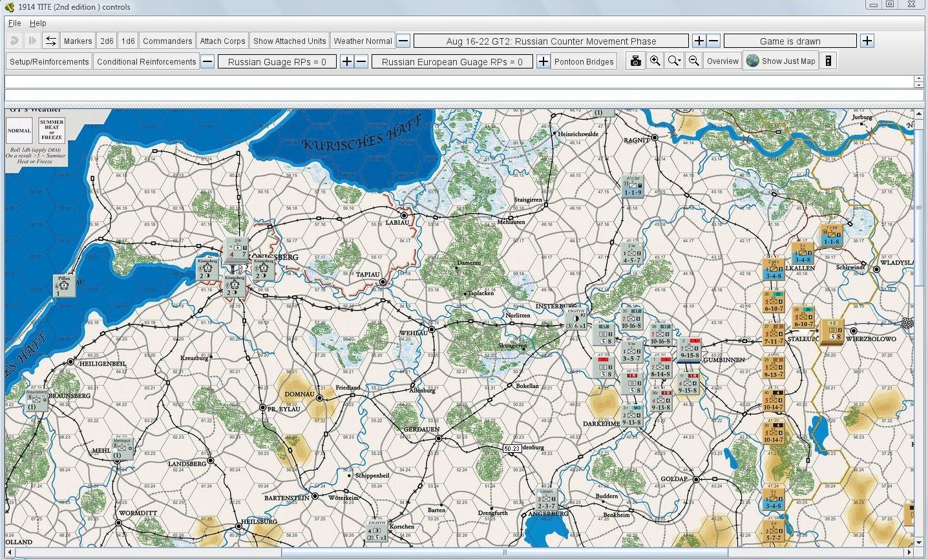Click Pontoon Bridges button
Image resolution: width=928 pixels, height=560 pixels.
[x=584, y=61]
